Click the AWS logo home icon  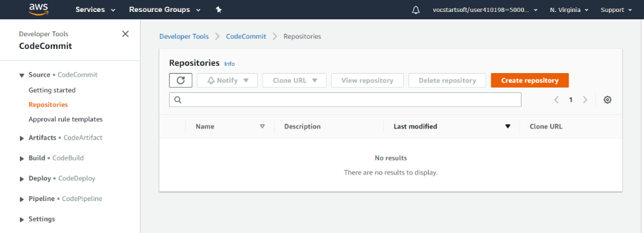pos(39,10)
